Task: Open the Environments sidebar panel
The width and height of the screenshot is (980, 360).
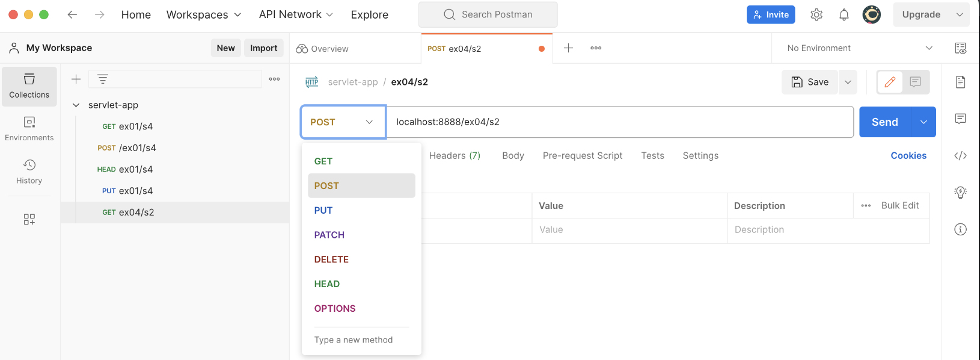Action: point(29,129)
